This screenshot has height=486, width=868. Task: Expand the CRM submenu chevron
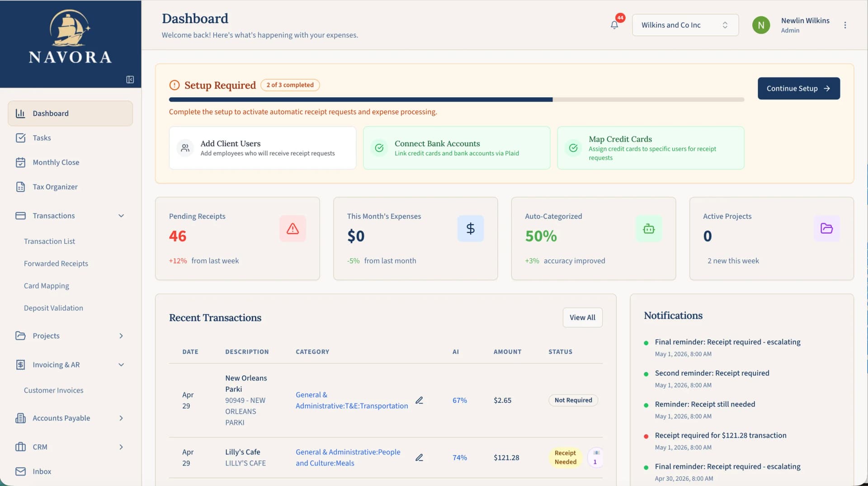click(x=121, y=447)
